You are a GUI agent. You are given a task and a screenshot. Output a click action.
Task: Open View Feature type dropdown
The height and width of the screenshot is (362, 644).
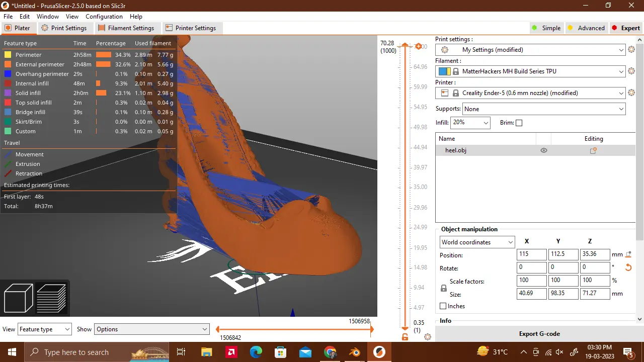[44, 329]
